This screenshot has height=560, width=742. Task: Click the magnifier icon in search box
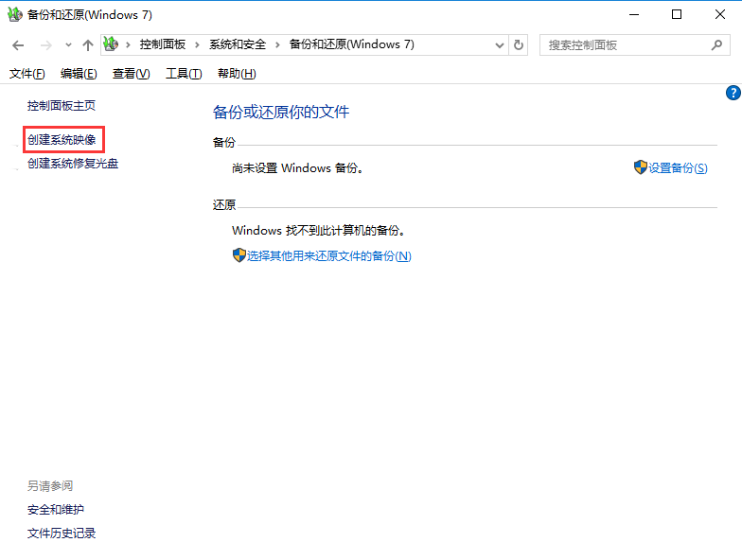coord(717,44)
